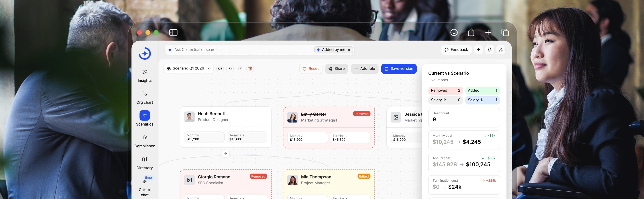Click the SEO Specialist role text

(x=210, y=183)
